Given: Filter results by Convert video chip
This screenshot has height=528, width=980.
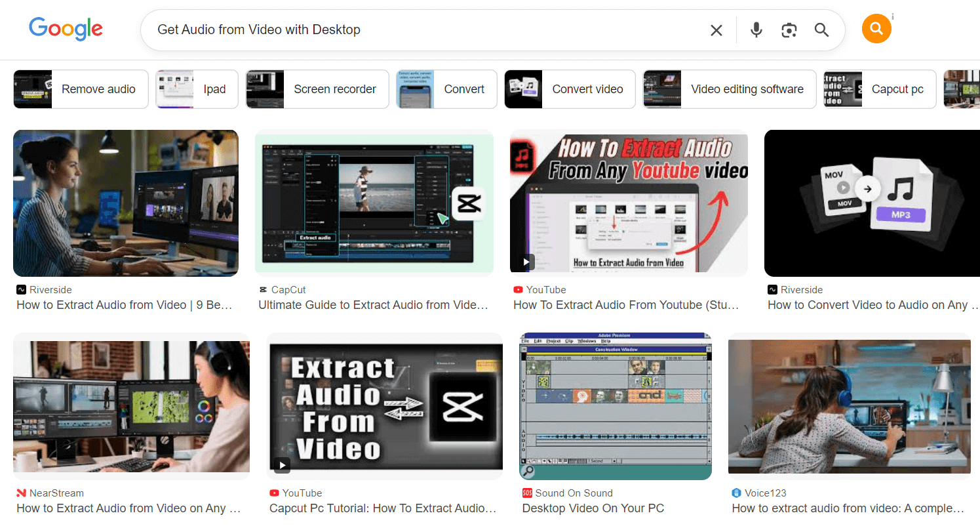Looking at the screenshot, I should point(570,89).
